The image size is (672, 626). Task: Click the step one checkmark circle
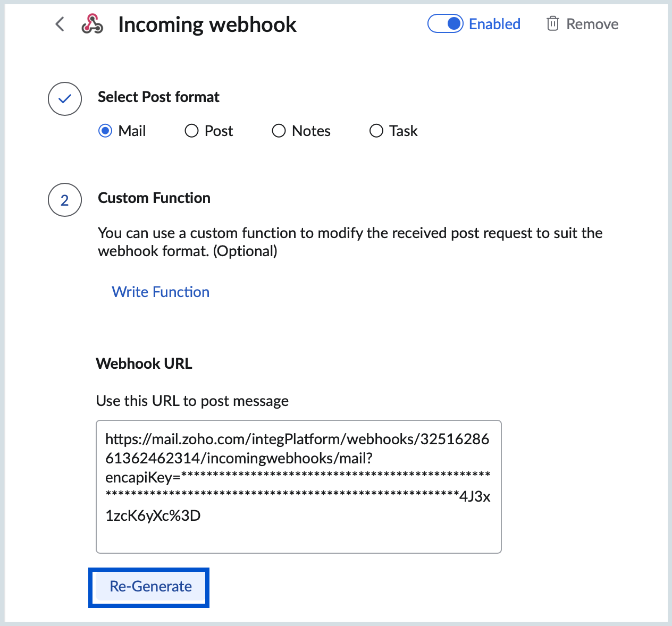[x=65, y=99]
